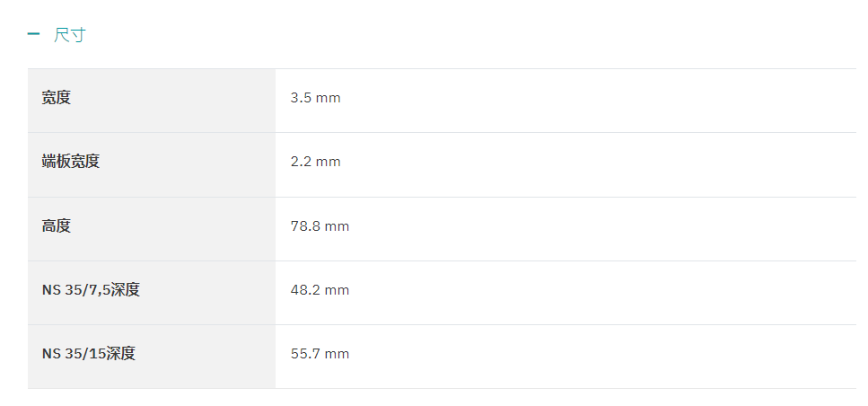Click the 2.2 mm value

[316, 162]
